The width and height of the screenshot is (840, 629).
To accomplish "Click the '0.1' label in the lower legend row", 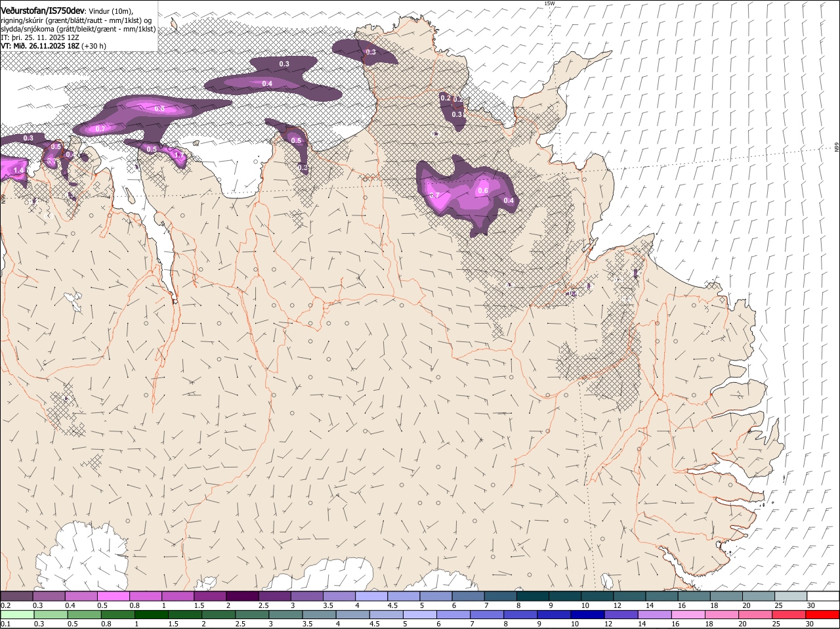I will [5, 623].
